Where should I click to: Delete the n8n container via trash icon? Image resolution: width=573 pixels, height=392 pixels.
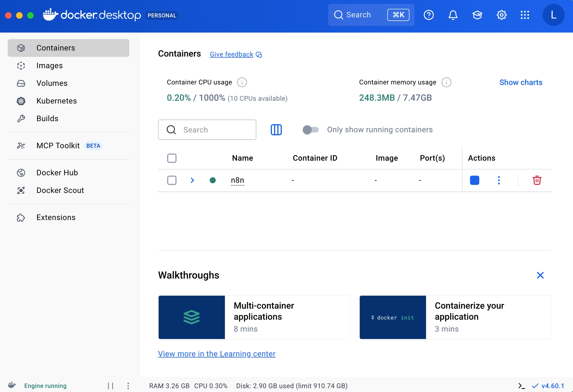[x=537, y=180]
